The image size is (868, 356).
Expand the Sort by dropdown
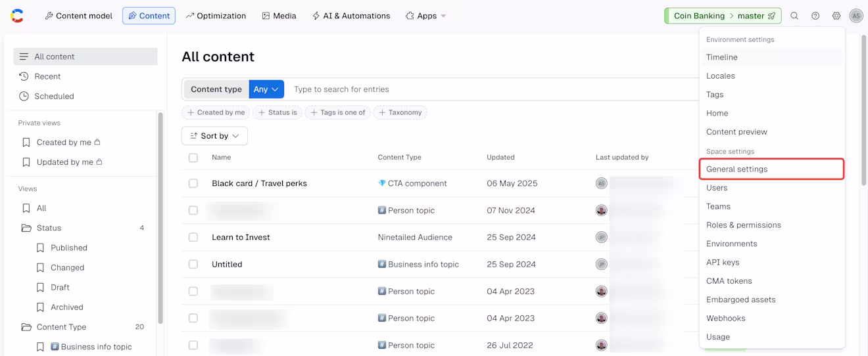point(214,136)
